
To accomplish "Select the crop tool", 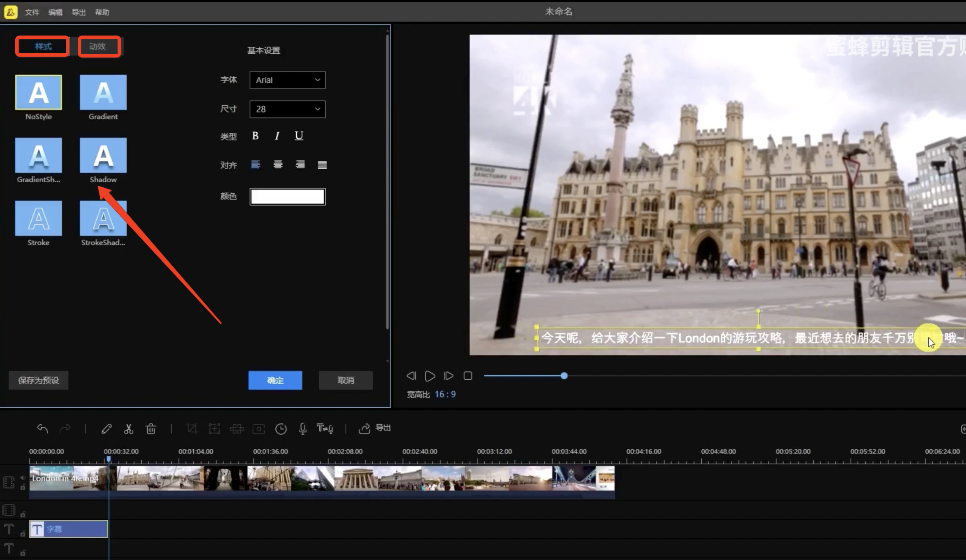I will point(192,429).
